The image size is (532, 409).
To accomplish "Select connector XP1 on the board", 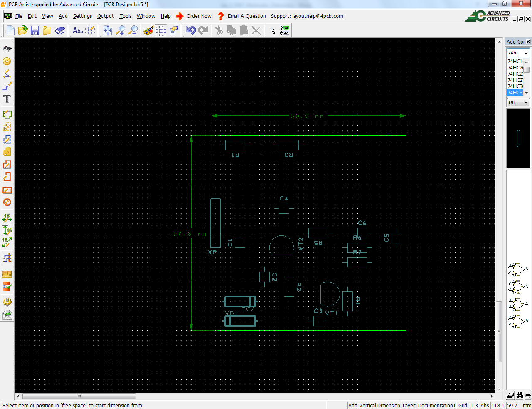I will click(x=215, y=223).
